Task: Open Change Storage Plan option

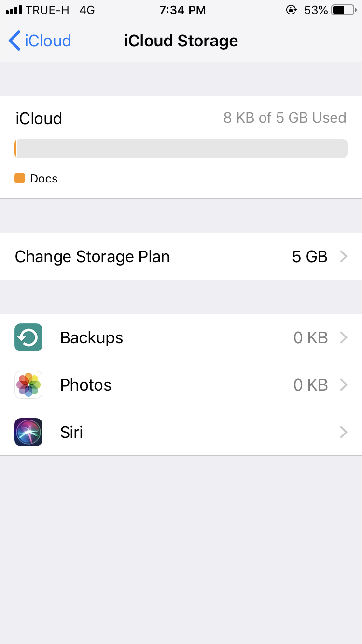Action: tap(181, 256)
